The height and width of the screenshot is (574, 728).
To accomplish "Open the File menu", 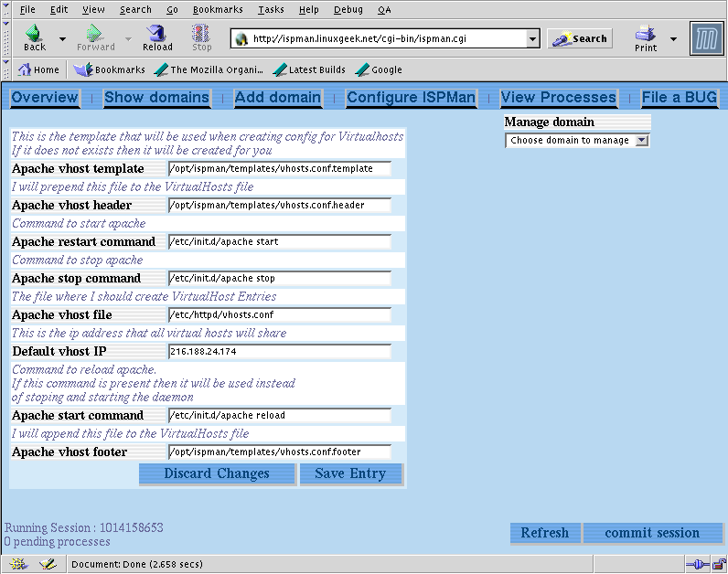I will pos(27,9).
